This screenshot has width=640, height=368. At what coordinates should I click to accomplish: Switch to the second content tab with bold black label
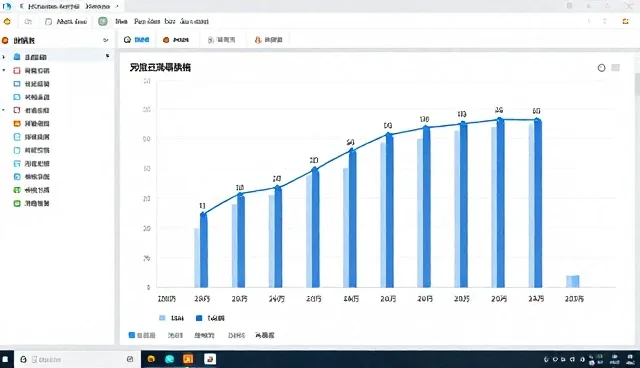pyautogui.click(x=176, y=40)
